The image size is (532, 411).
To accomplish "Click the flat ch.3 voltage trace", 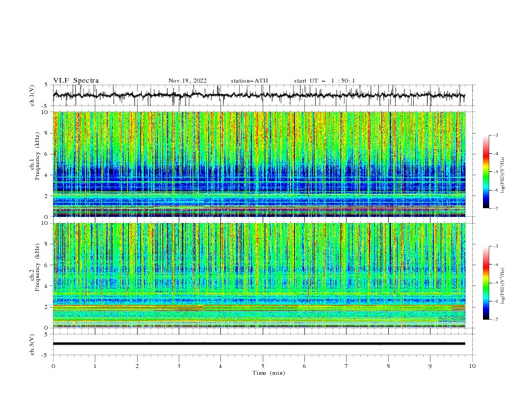I will click(259, 344).
